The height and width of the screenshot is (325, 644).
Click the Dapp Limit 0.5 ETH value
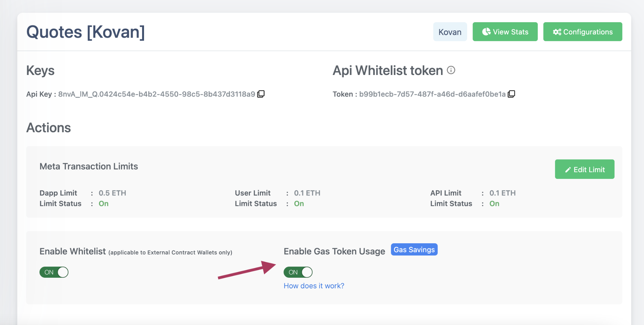tap(112, 193)
